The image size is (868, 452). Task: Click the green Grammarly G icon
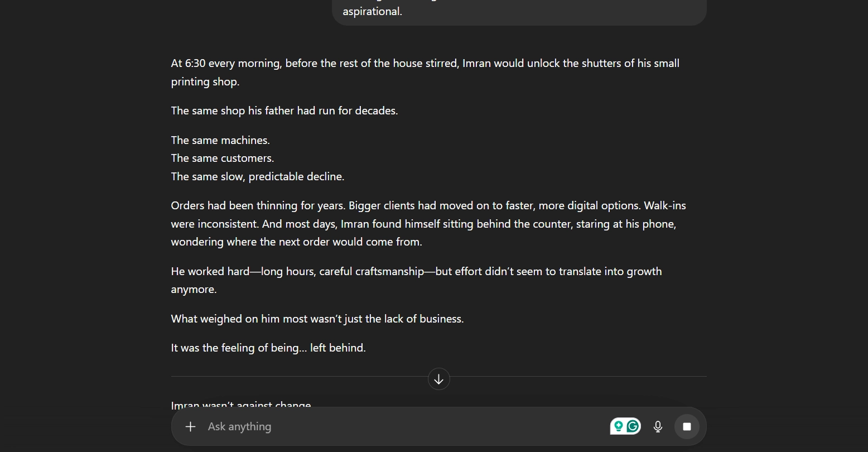[x=633, y=427]
